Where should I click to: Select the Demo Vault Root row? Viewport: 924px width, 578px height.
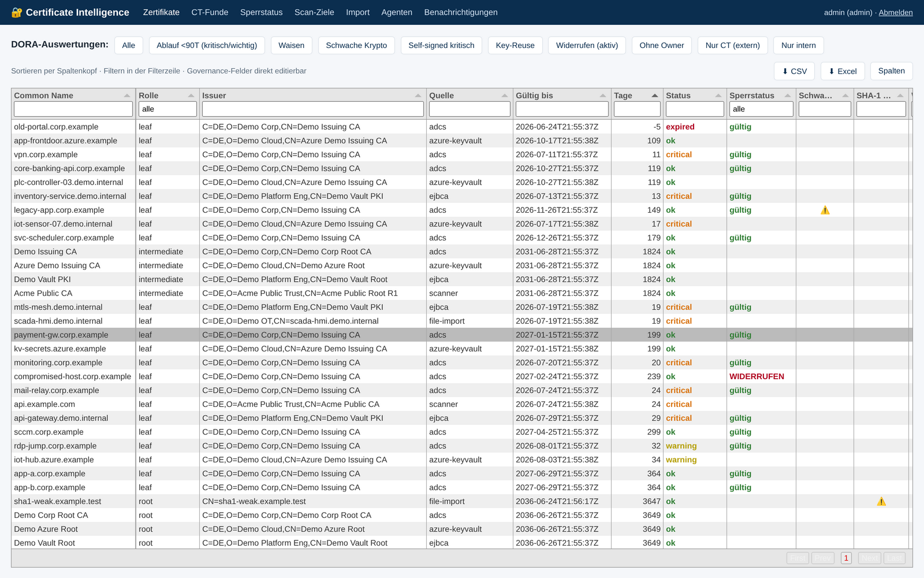[x=461, y=543]
